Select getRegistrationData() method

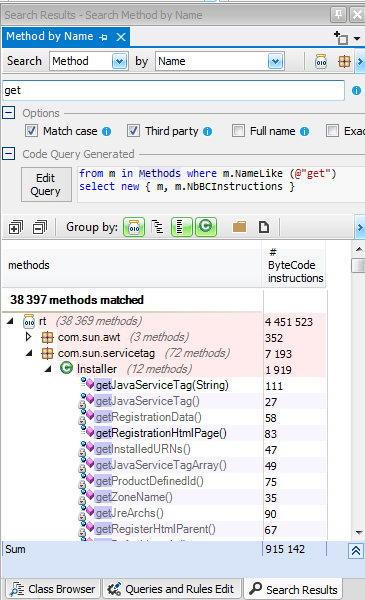[148, 417]
